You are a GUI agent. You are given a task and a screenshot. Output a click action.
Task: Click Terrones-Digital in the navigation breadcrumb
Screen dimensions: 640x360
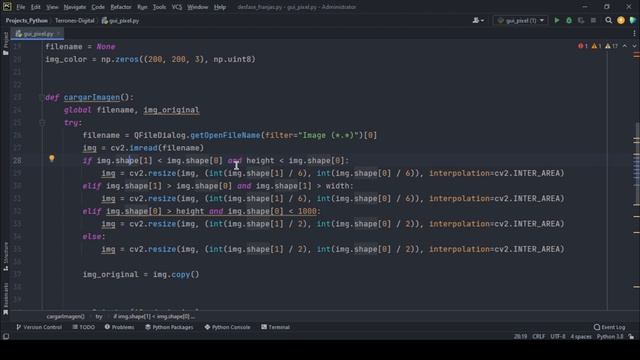[75, 20]
